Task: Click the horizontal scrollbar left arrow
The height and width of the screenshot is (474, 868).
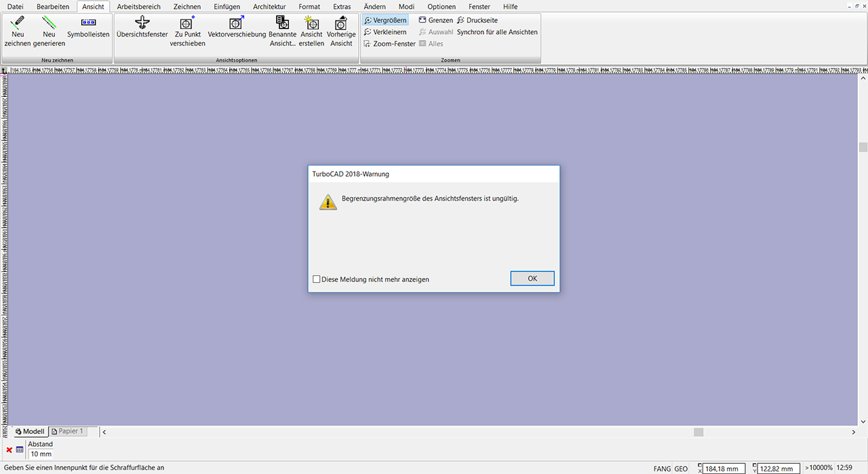Action: point(104,432)
